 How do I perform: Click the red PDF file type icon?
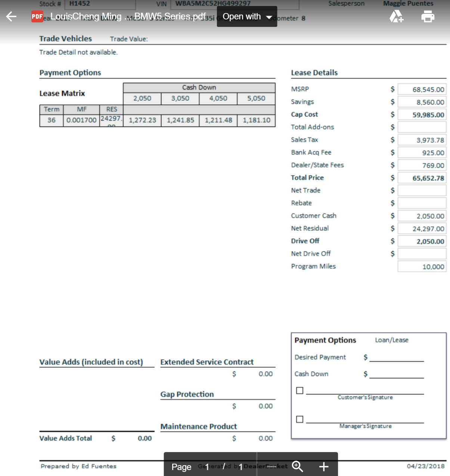coord(37,16)
